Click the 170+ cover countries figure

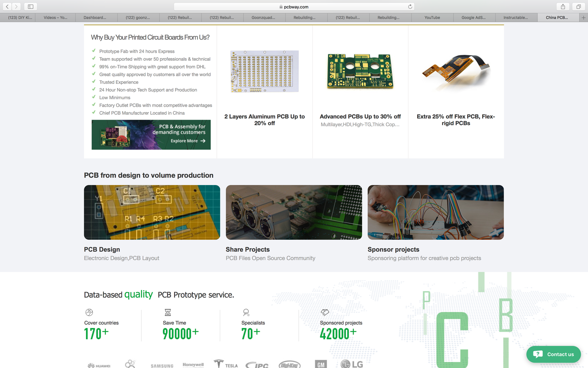[x=96, y=334]
